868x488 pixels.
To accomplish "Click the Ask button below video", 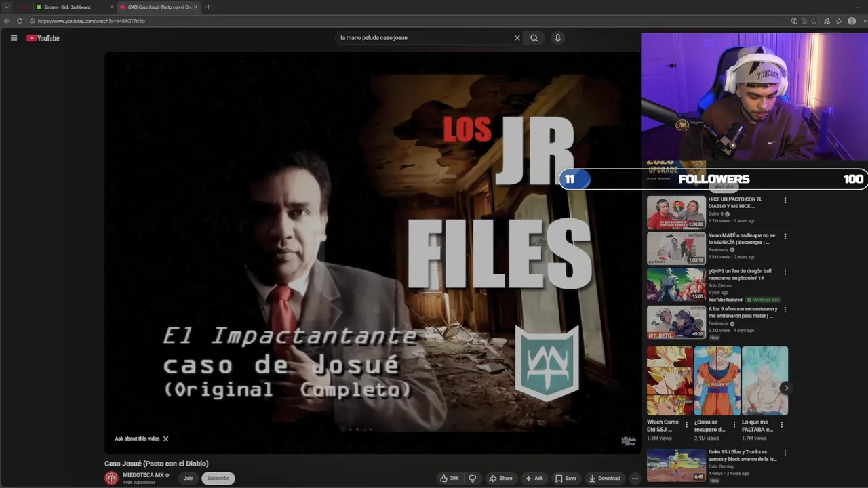I will point(534,478).
